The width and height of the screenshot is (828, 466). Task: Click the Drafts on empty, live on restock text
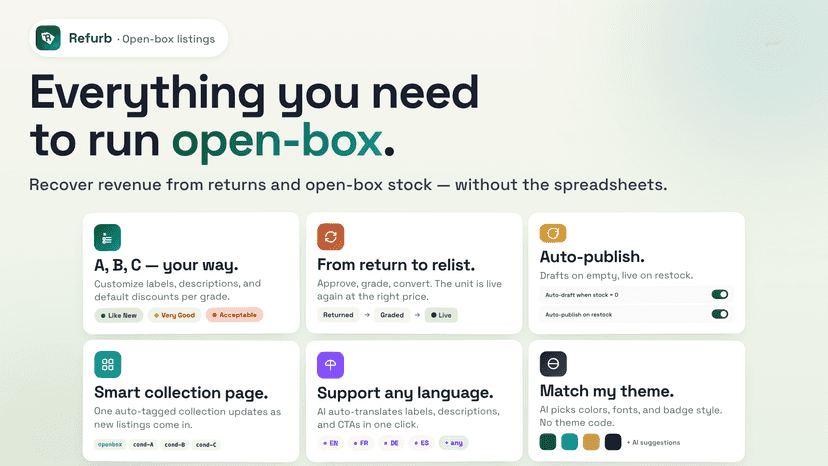(616, 275)
